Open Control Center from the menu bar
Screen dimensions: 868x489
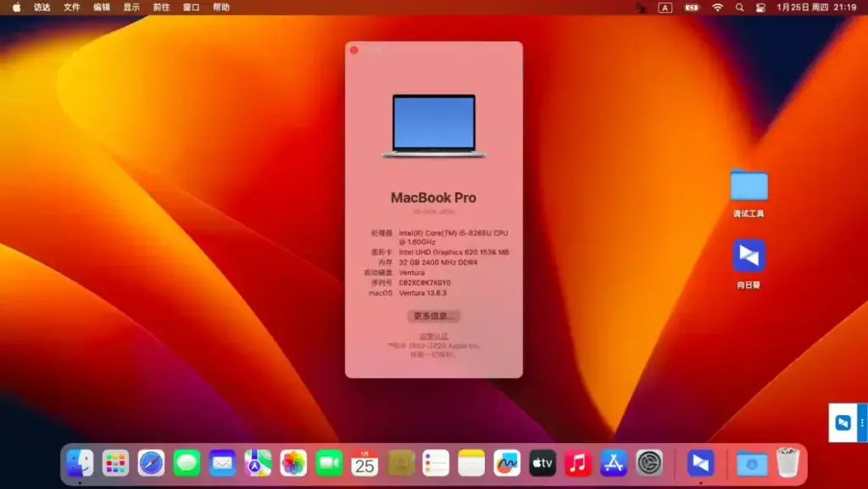click(760, 7)
